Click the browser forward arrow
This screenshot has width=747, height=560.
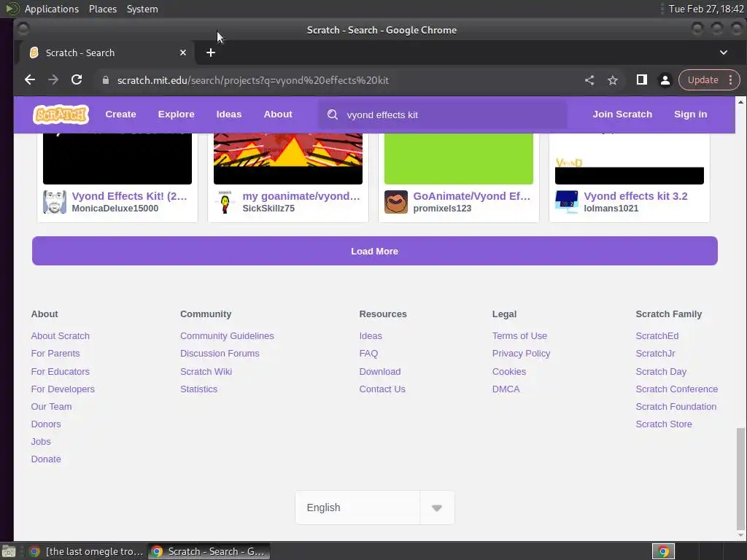53,80
